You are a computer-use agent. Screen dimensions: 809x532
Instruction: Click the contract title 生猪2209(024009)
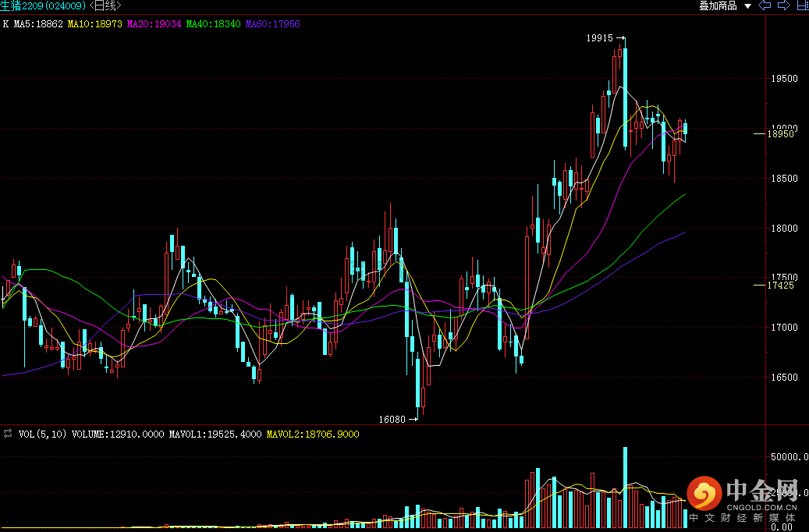pyautogui.click(x=43, y=5)
